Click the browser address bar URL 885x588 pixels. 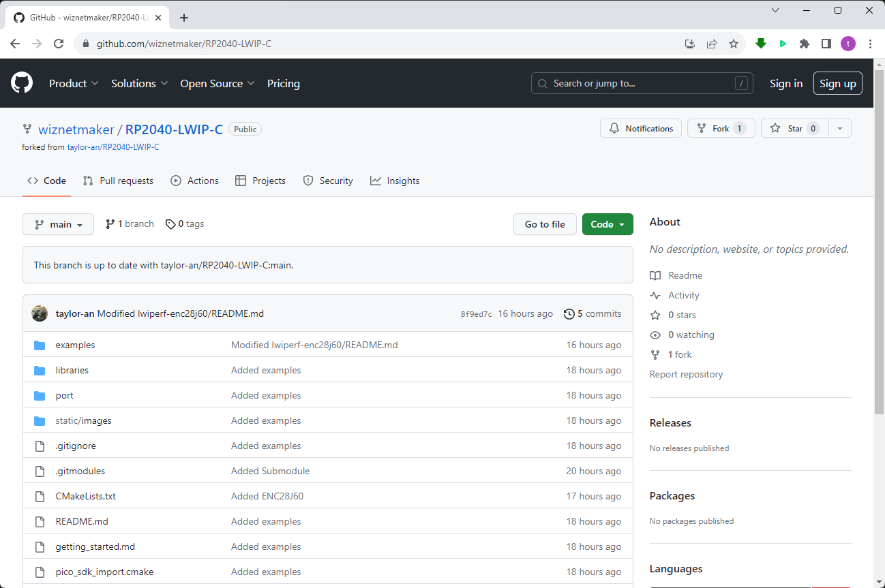point(184,44)
